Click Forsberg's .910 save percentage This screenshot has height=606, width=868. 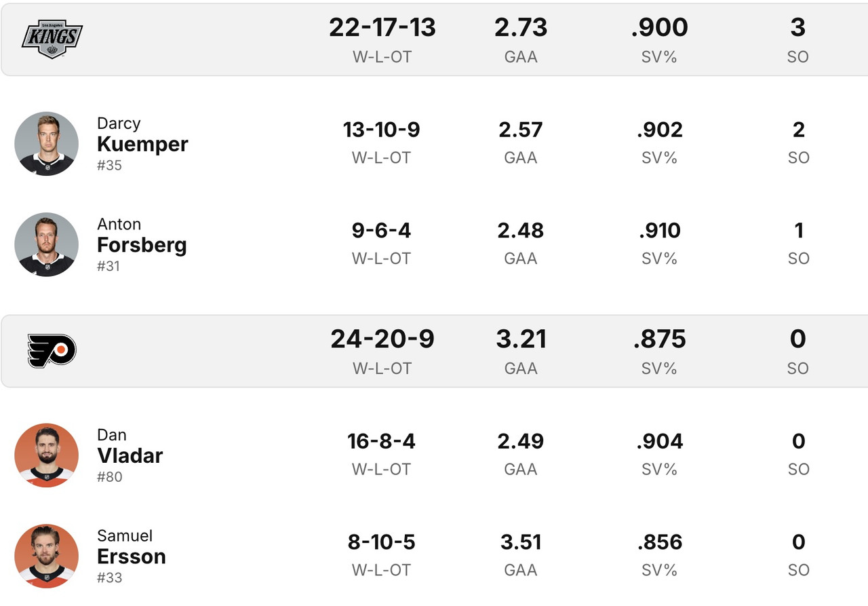pos(660,231)
